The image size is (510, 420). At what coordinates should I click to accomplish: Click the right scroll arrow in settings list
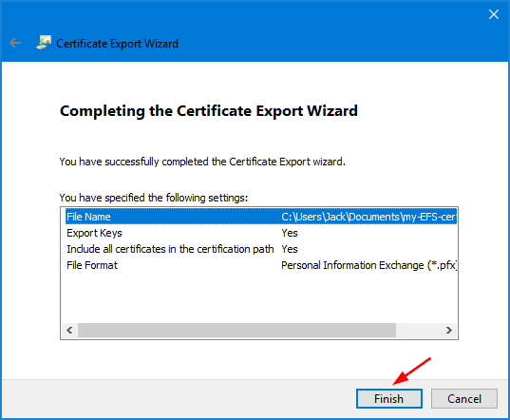(449, 331)
